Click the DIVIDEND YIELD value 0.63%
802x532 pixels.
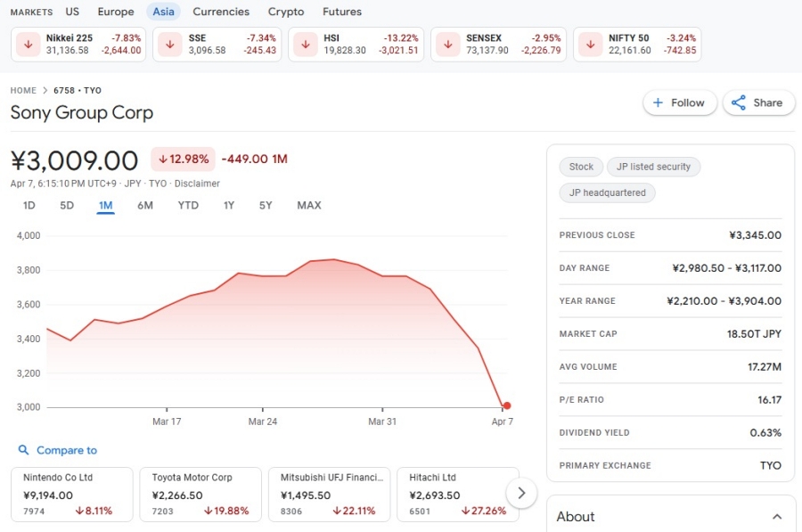pos(765,433)
